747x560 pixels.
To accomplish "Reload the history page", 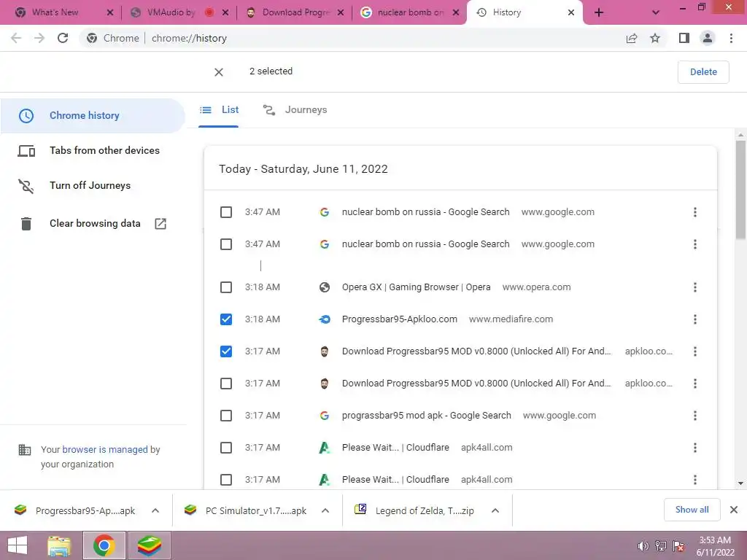I will pyautogui.click(x=63, y=38).
